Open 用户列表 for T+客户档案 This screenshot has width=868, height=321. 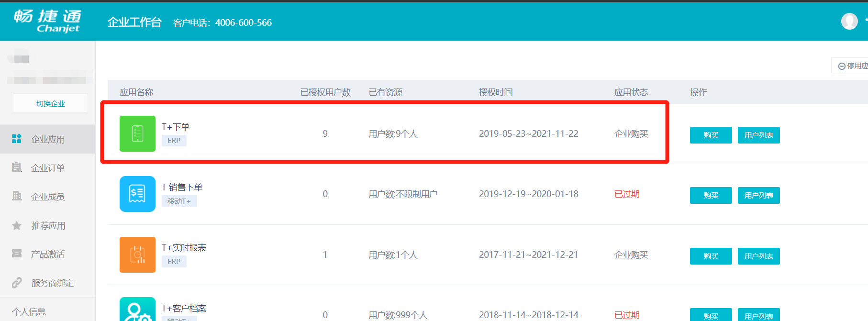tap(759, 315)
